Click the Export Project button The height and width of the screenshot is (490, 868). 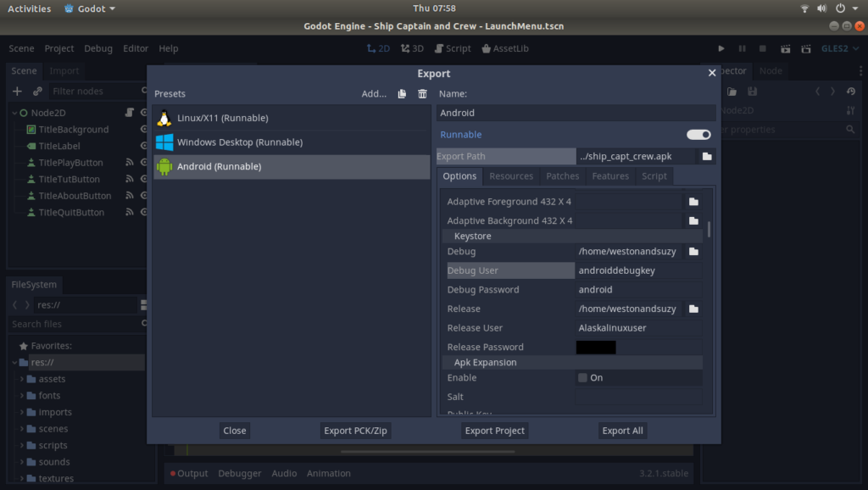[x=495, y=431]
